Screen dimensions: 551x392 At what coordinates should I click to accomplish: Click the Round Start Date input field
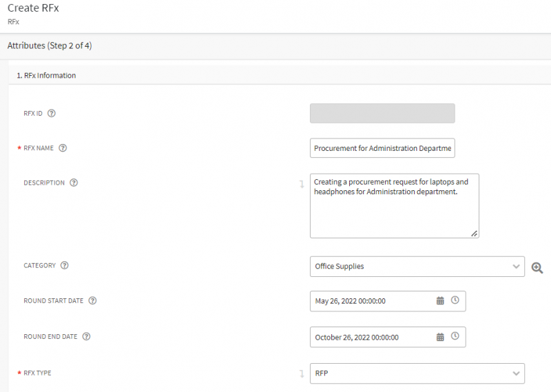click(x=372, y=301)
